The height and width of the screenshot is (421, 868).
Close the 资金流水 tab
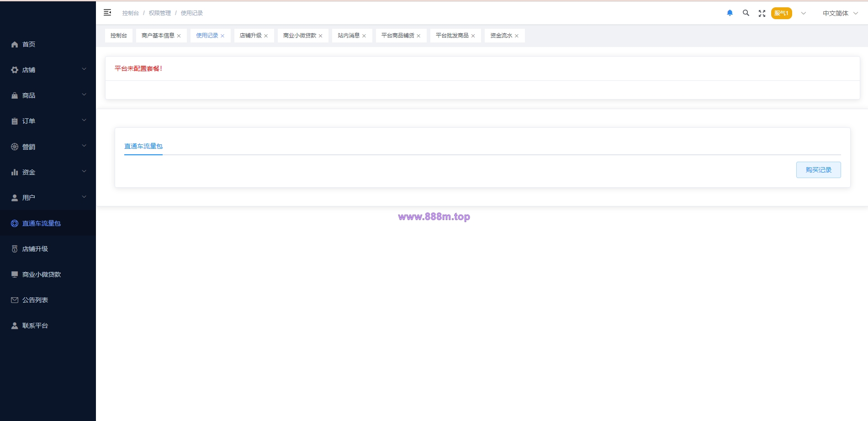pos(517,36)
